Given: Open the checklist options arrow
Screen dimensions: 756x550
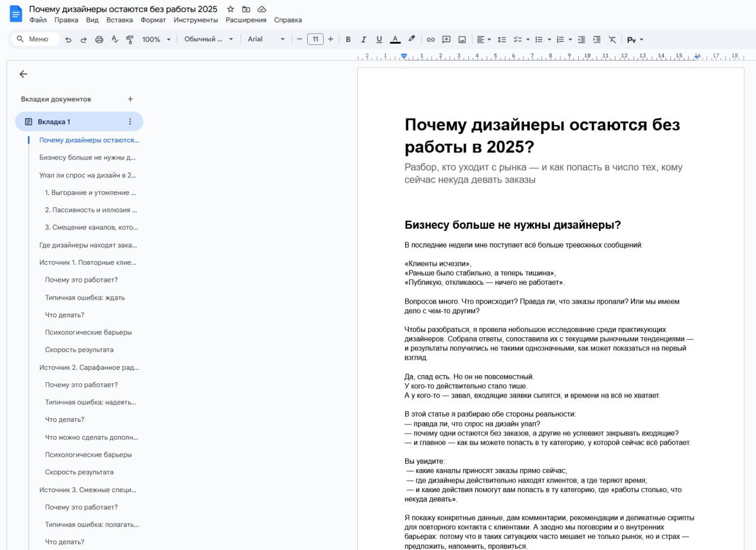Looking at the screenshot, I should coord(527,40).
